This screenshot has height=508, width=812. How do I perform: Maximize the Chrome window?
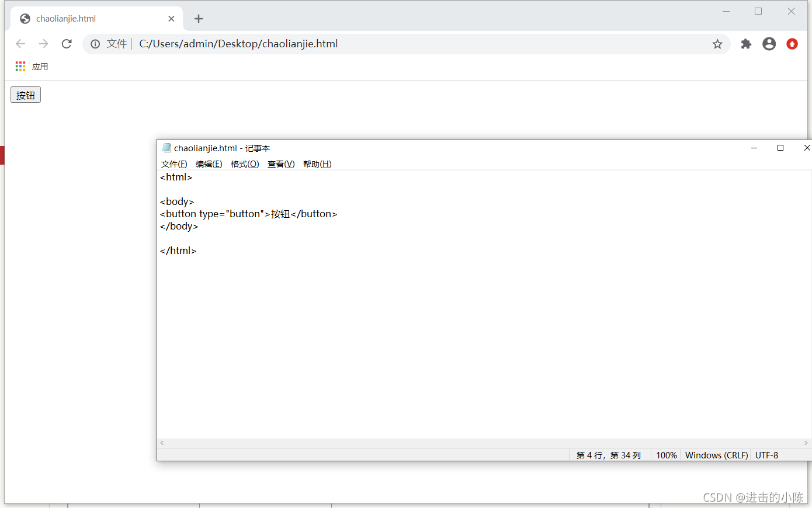[758, 11]
